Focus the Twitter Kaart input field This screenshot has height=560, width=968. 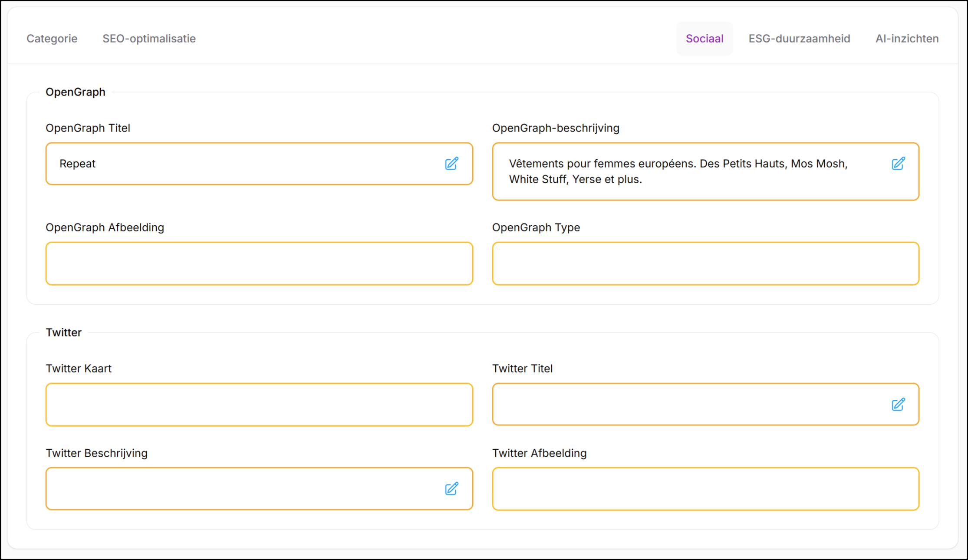pos(259,405)
